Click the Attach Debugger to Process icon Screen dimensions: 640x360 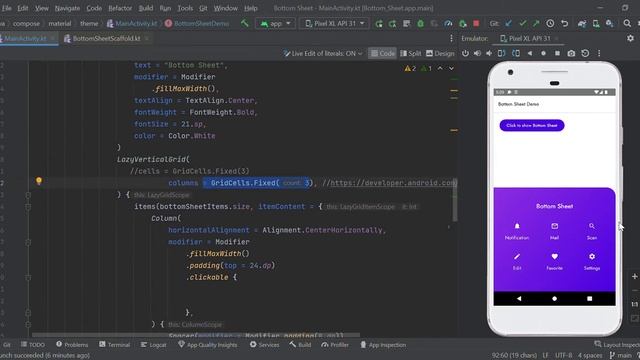coord(462,24)
